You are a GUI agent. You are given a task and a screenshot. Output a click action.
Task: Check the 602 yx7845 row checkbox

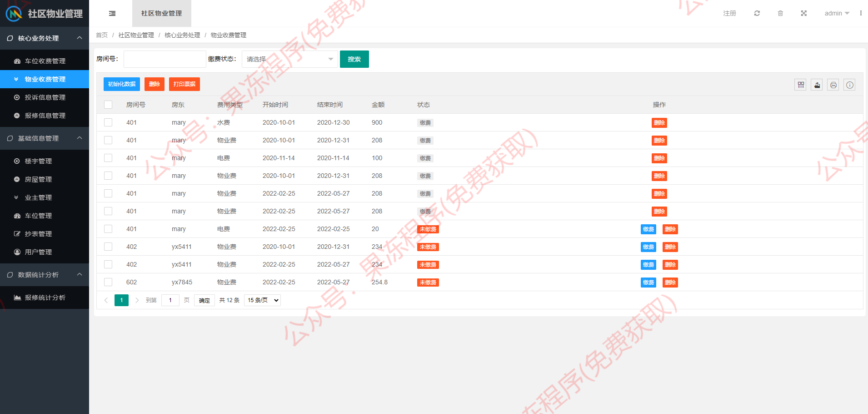click(108, 282)
